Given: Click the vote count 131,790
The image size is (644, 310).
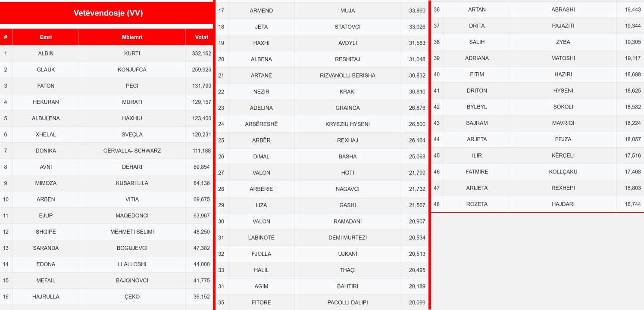Looking at the screenshot, I should click(x=202, y=86).
